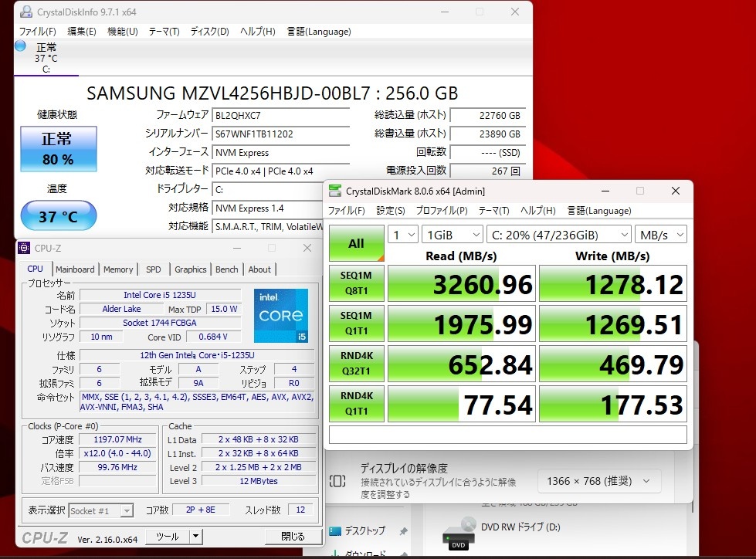Click the DVD RW drive icon
The image size is (756, 559).
[459, 534]
